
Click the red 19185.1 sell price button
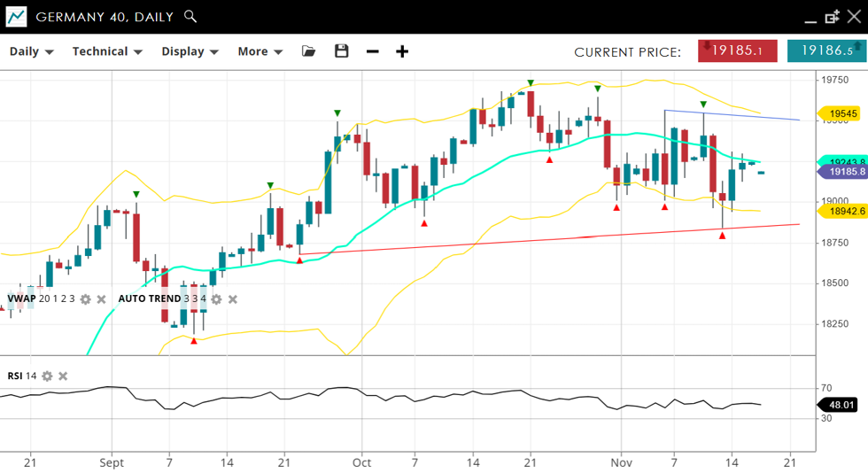pos(737,51)
